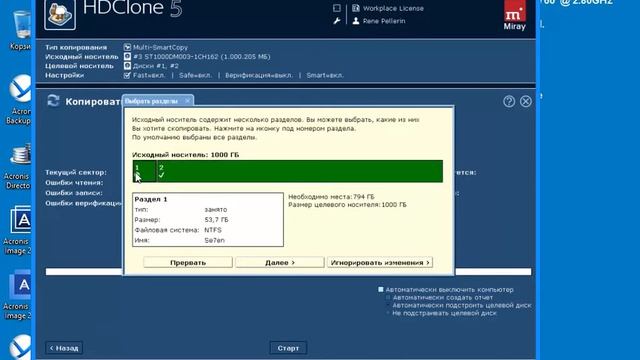The image size is (640, 360).
Task: Click the Далее button
Action: click(280, 262)
